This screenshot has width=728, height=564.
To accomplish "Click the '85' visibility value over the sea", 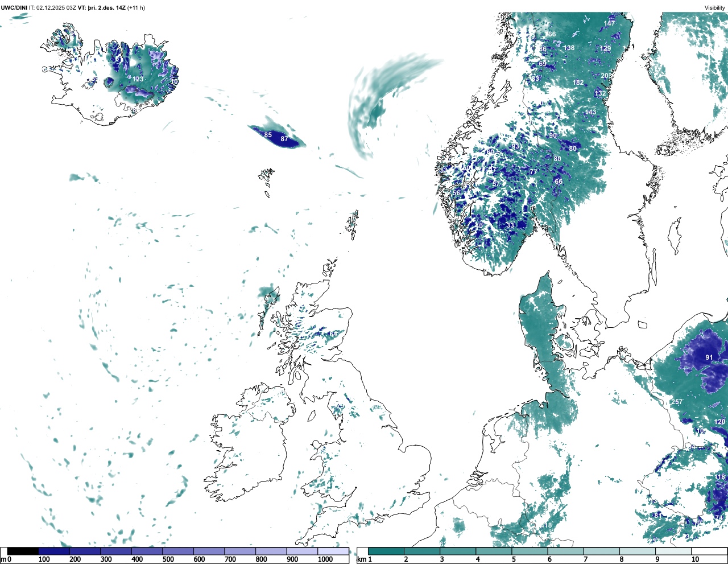I will point(268,135).
